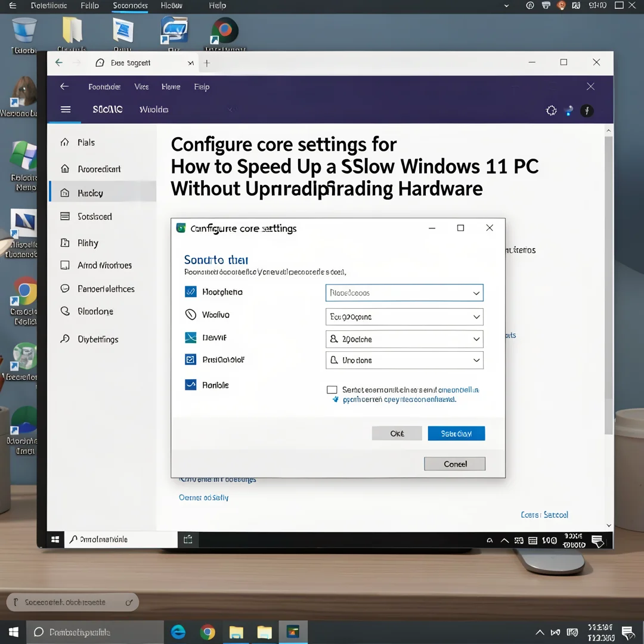Screen dimensions: 644x644
Task: Select Haolcy sidebar item
Action: point(103,193)
